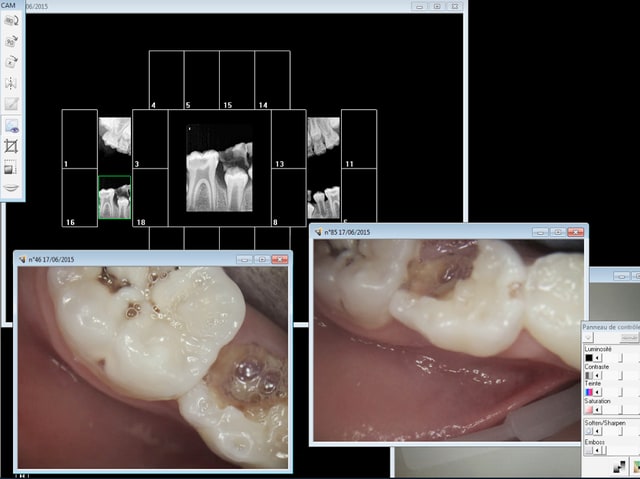Select the horizontal flip mirror tool

(x=12, y=83)
